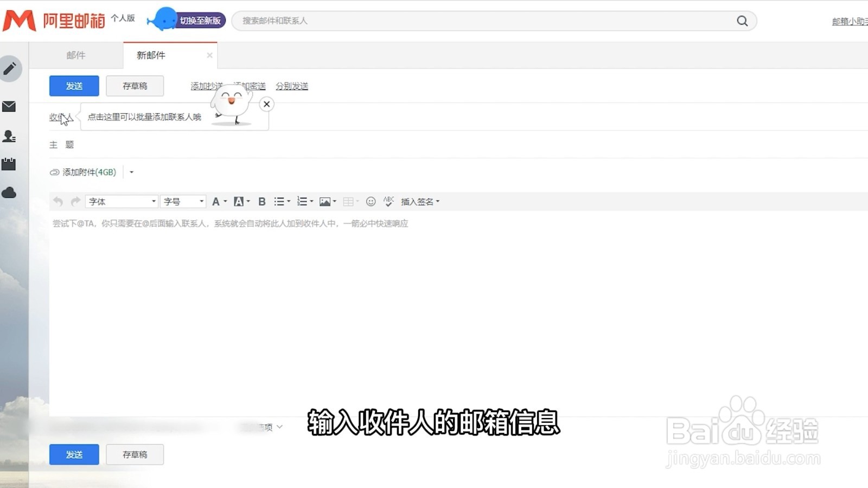Image resolution: width=868 pixels, height=488 pixels.
Task: Open the 字体 font dropdown
Action: (x=120, y=201)
